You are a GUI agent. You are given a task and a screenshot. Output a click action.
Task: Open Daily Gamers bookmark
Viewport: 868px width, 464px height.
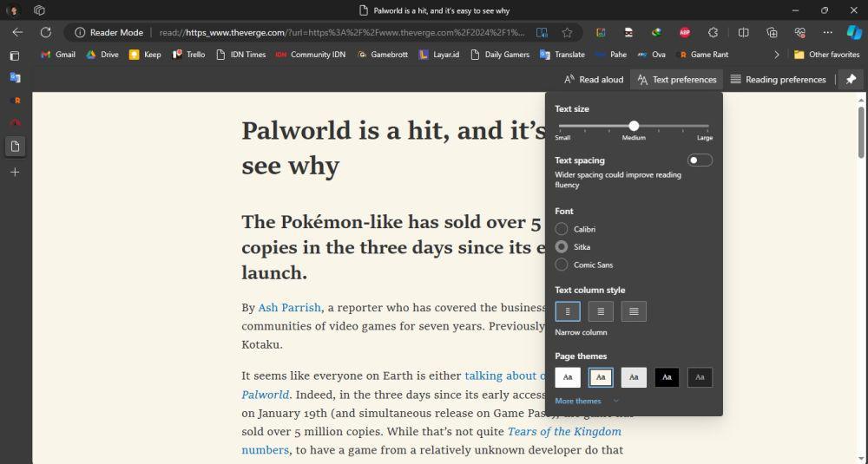tap(500, 55)
